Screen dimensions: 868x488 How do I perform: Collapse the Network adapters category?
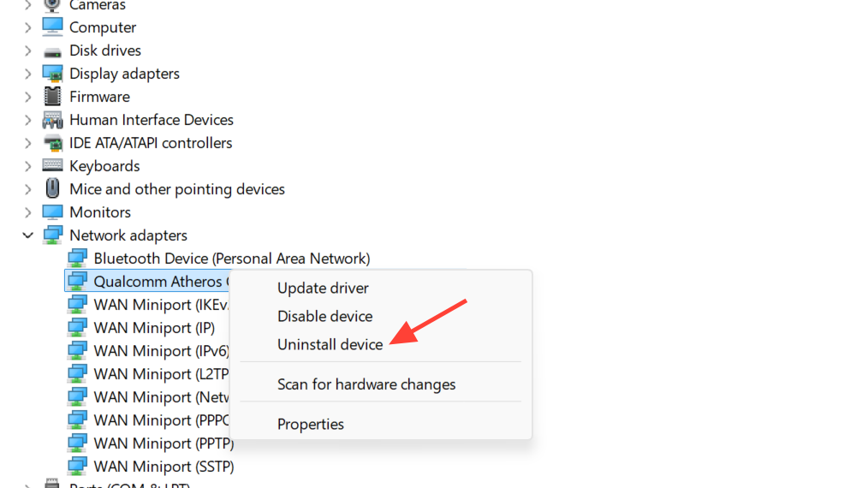click(x=28, y=235)
